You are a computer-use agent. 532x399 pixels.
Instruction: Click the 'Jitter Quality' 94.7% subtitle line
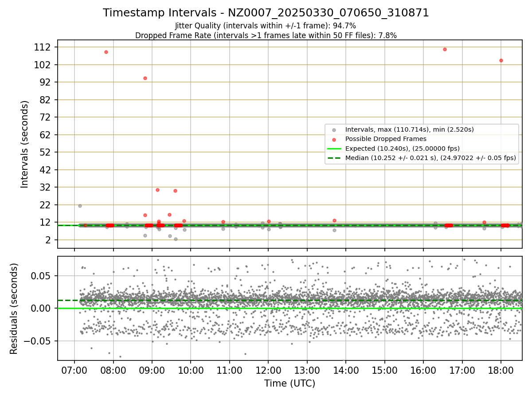click(266, 26)
